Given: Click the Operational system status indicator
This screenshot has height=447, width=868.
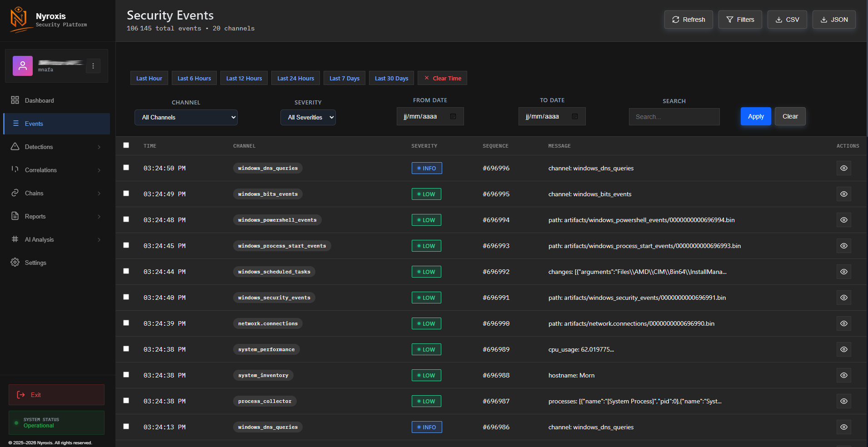Looking at the screenshot, I should pyautogui.click(x=56, y=422).
